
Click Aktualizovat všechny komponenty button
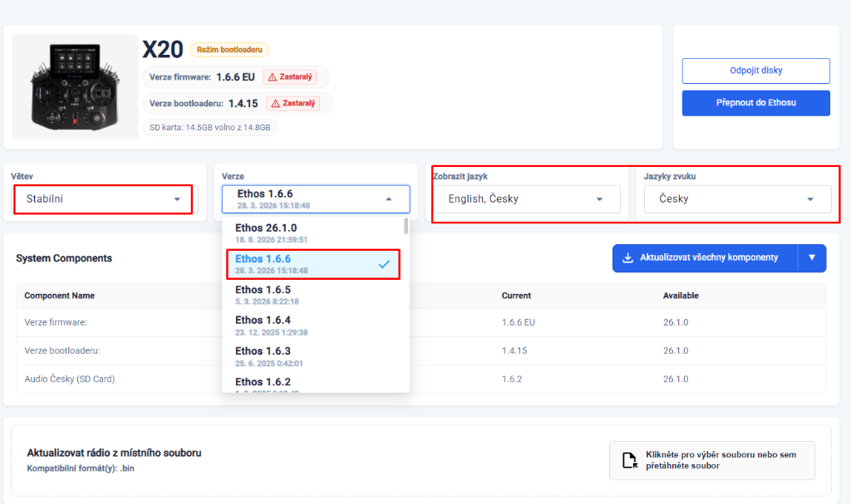point(705,257)
